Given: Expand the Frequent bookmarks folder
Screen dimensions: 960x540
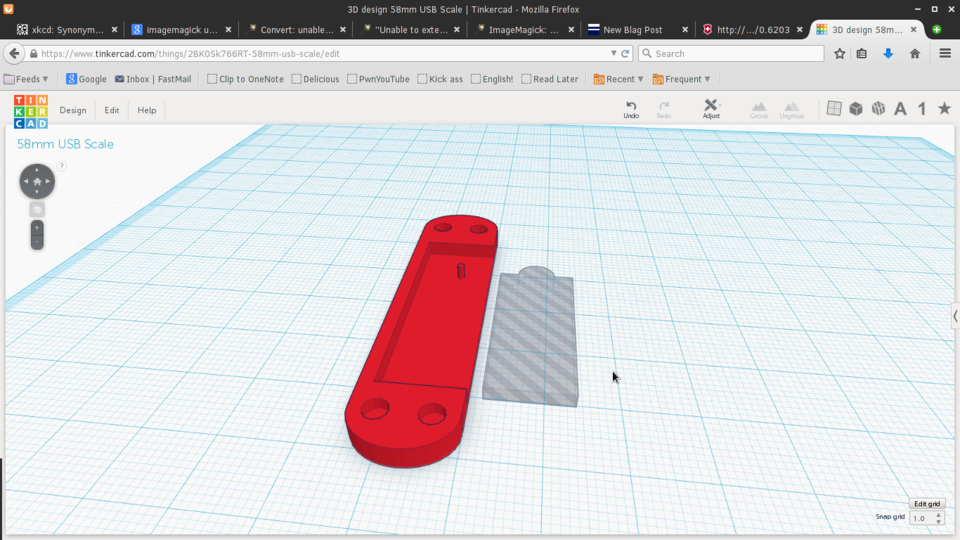Looking at the screenshot, I should point(681,79).
